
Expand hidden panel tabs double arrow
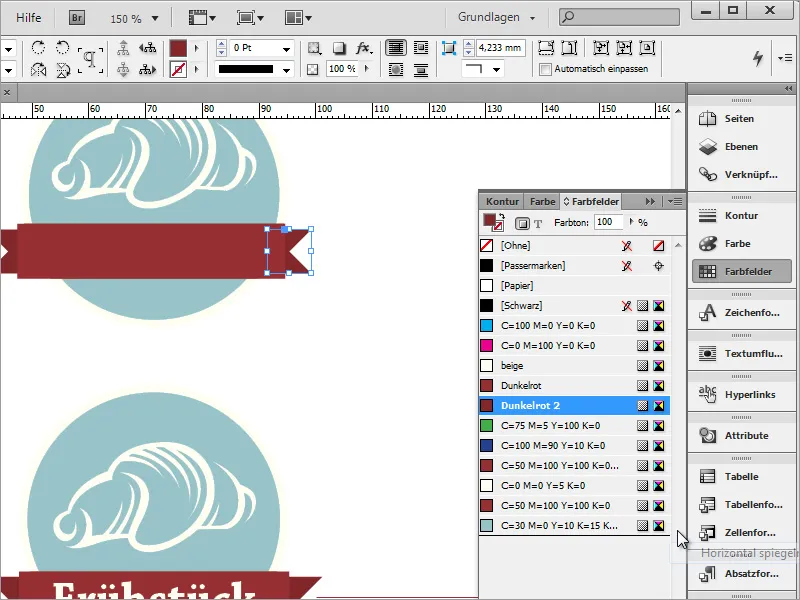[650, 202]
